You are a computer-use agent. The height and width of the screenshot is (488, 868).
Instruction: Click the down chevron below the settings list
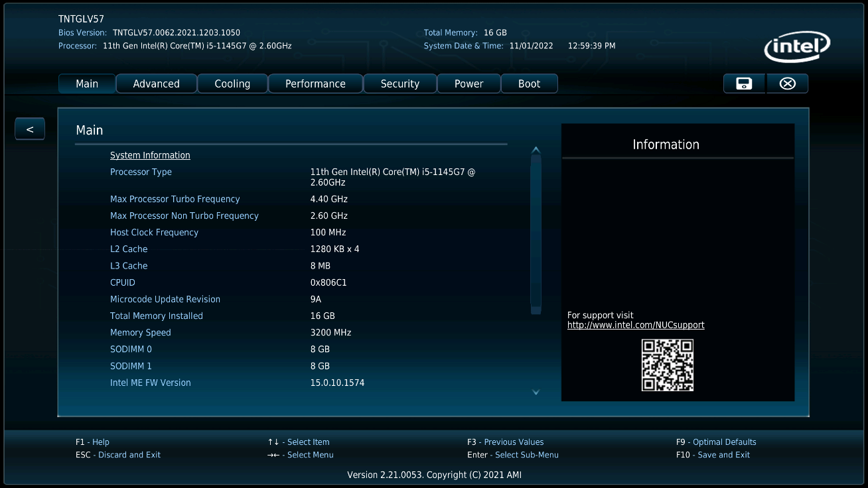pos(536,393)
